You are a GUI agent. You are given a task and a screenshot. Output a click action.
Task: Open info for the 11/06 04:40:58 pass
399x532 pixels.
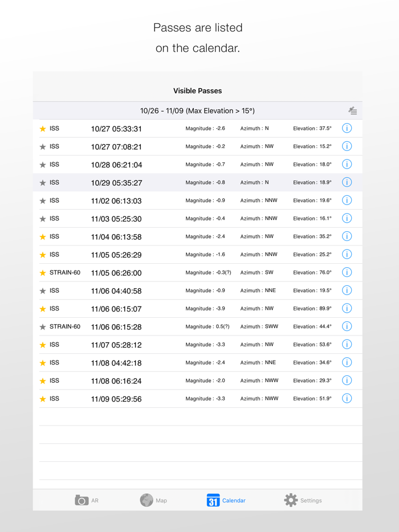click(347, 290)
